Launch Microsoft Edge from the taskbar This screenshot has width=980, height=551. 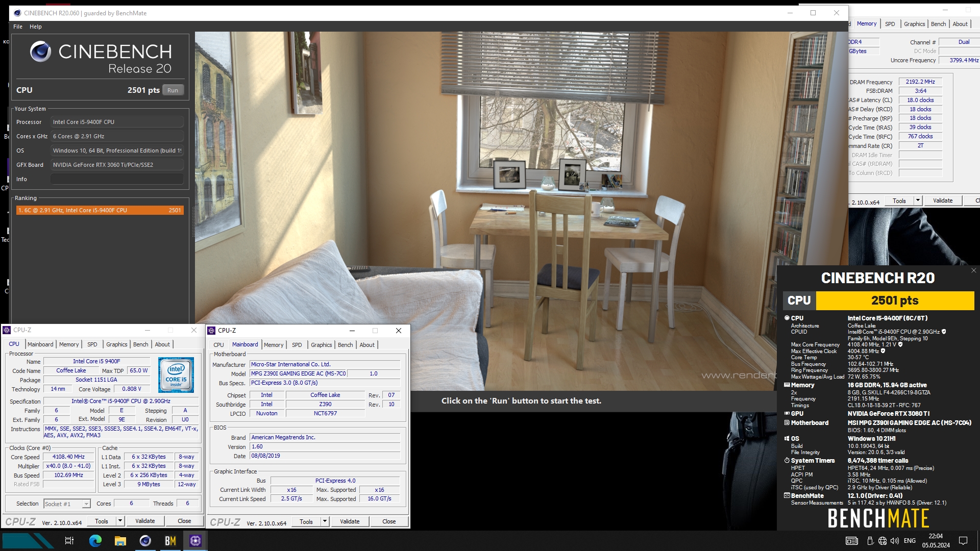(95, 541)
